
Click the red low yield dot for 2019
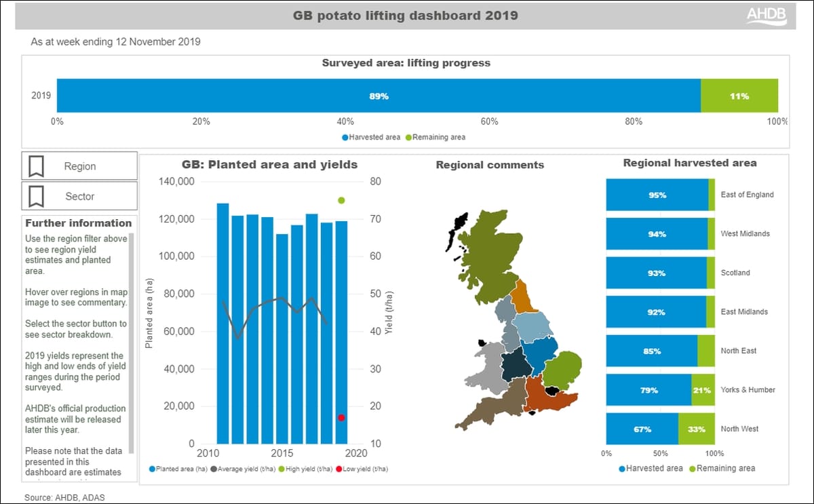pyautogui.click(x=341, y=418)
